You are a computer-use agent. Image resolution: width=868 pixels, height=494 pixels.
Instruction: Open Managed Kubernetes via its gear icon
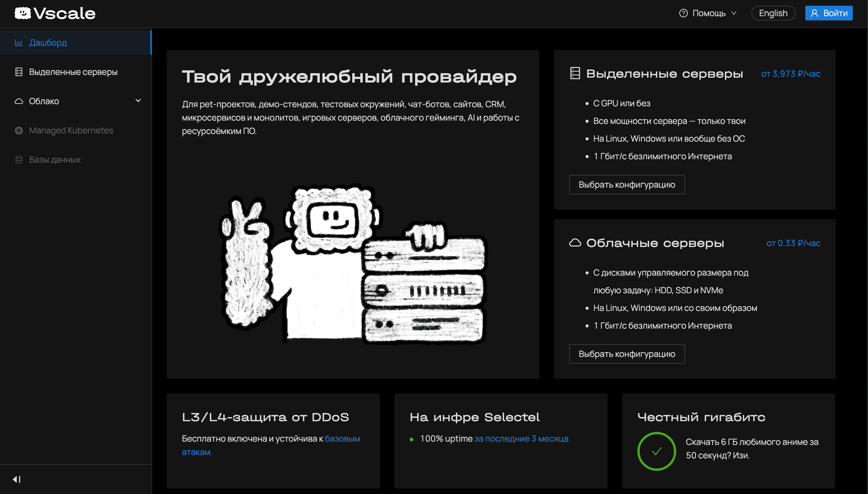(x=19, y=130)
